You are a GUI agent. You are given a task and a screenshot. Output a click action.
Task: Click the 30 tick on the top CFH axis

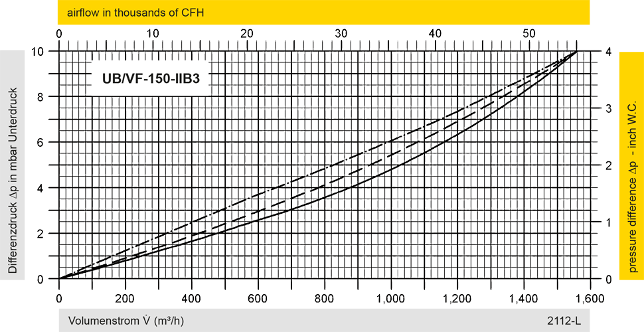click(342, 33)
